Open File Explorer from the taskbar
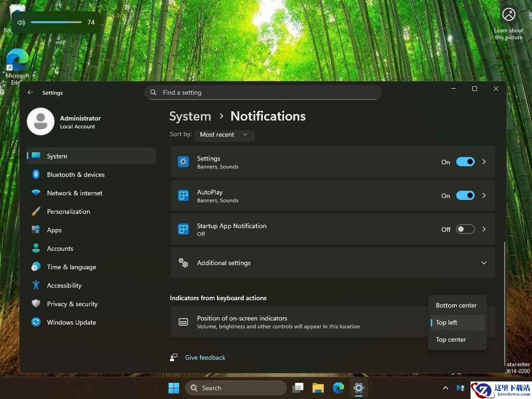This screenshot has height=399, width=532. pos(318,388)
